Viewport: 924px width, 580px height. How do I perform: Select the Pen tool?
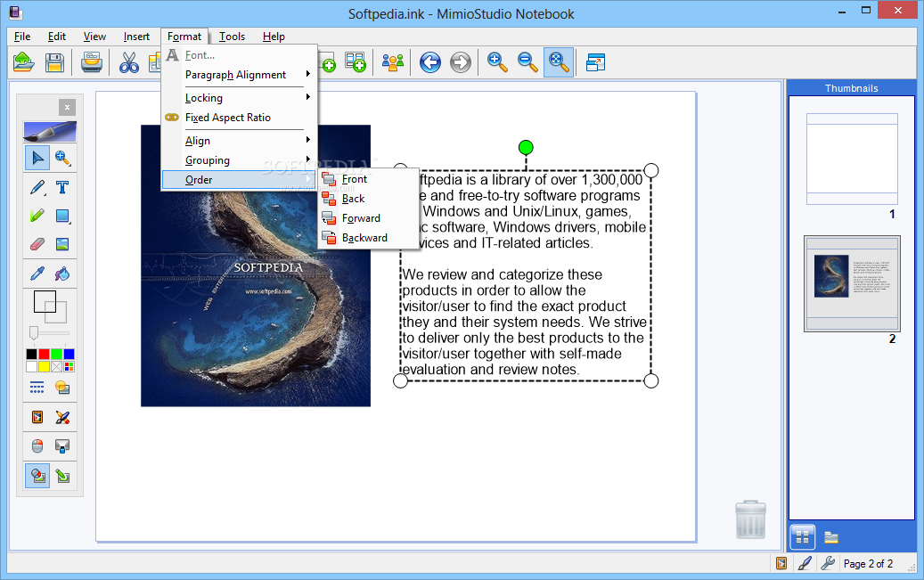(37, 187)
